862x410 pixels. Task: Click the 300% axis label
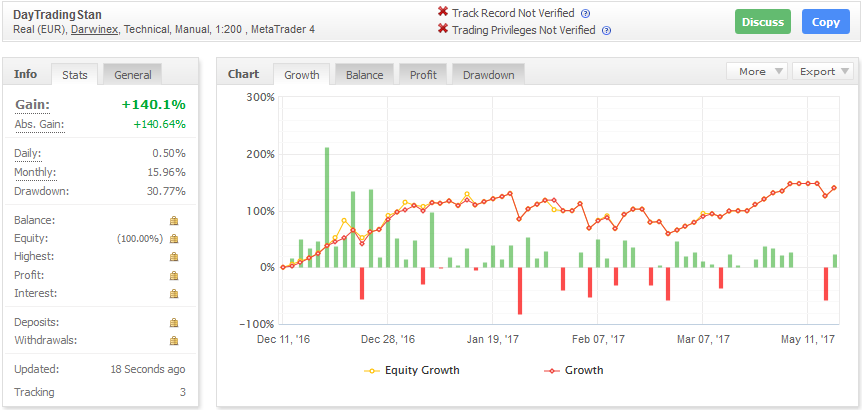coord(260,97)
